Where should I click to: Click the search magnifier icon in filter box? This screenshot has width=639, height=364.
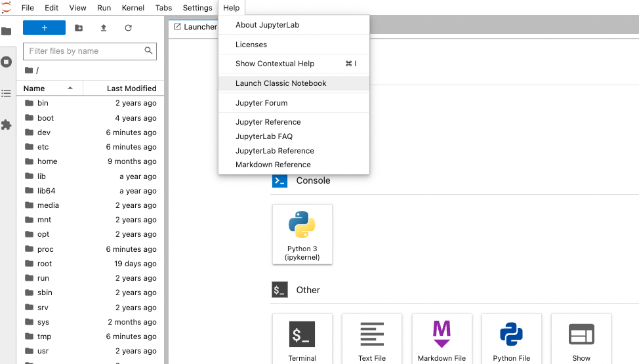pyautogui.click(x=148, y=51)
